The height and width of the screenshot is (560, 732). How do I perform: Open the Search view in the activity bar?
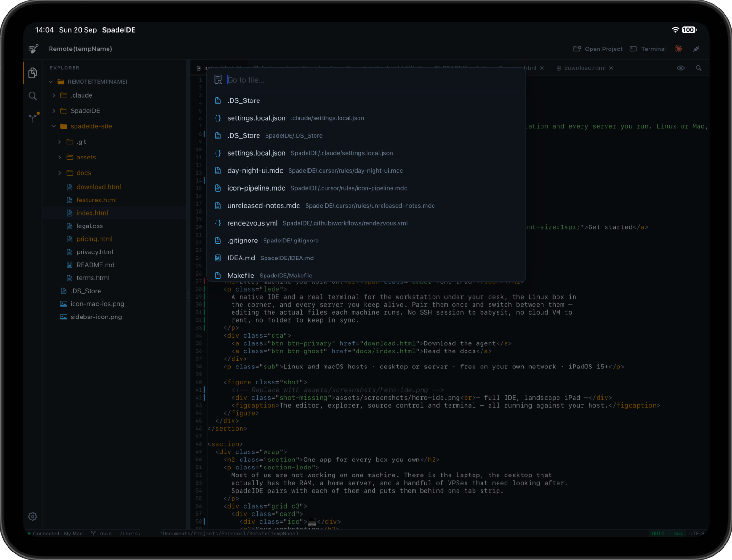33,96
